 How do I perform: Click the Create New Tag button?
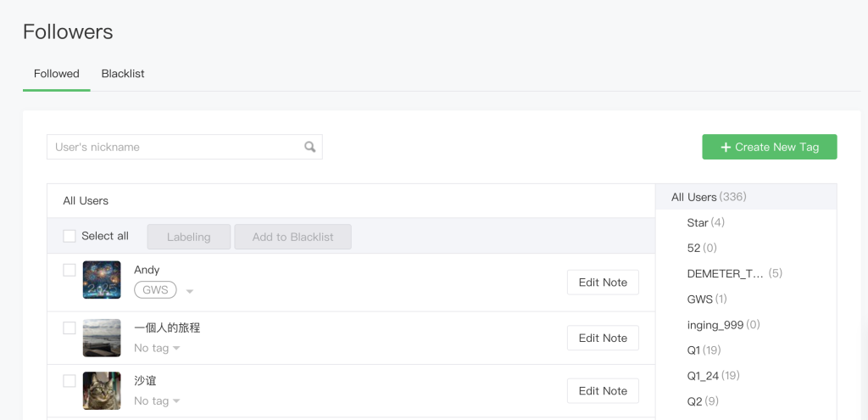click(769, 147)
